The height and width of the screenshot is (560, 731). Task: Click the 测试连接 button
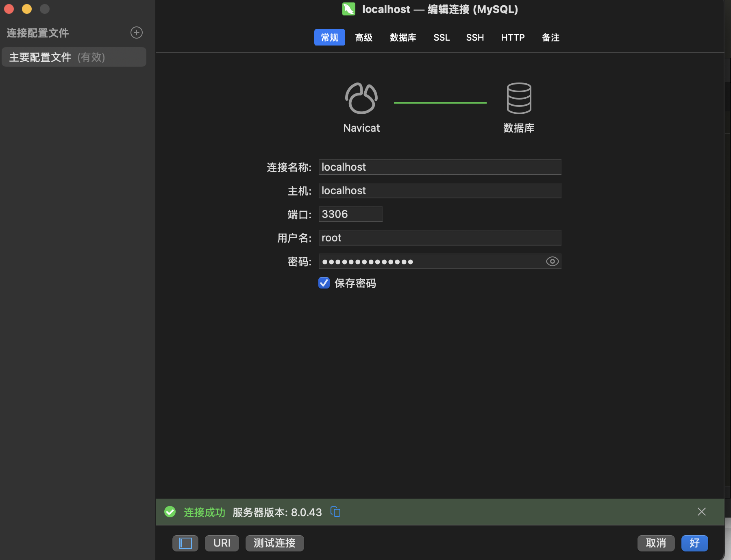tap(275, 543)
